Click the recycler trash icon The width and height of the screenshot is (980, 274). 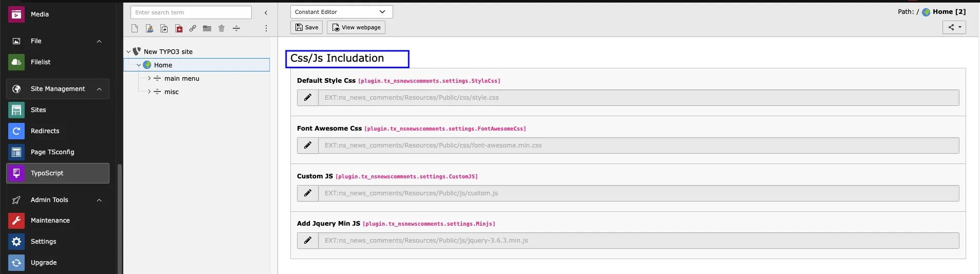[x=221, y=28]
